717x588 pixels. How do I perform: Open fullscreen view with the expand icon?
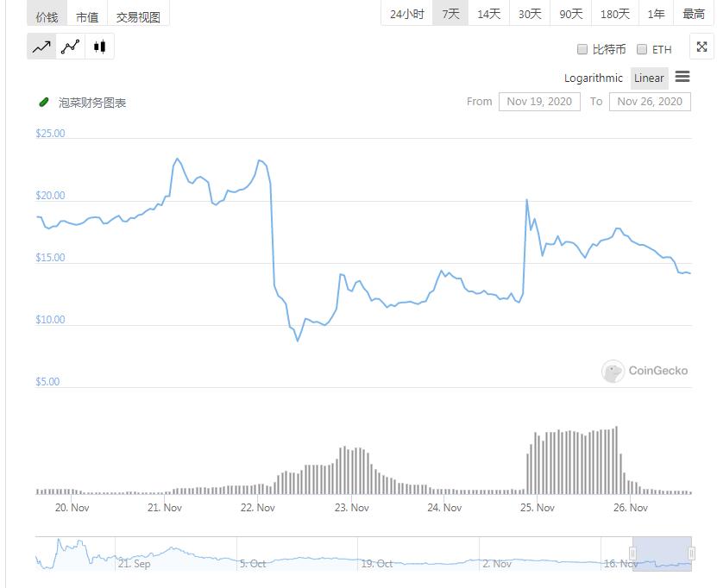[701, 47]
